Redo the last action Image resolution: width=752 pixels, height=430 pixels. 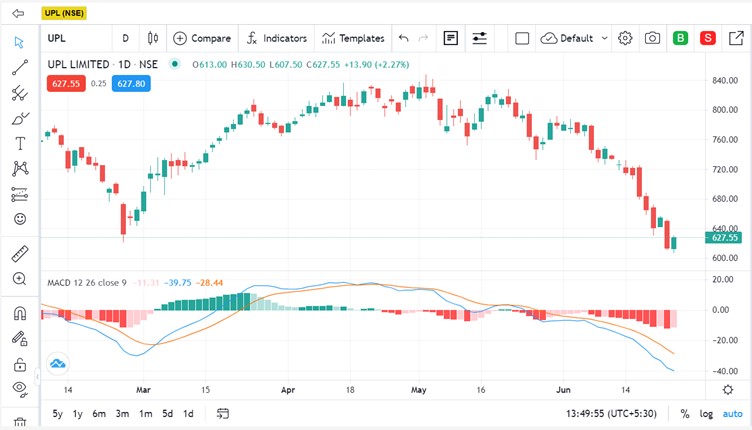tap(423, 38)
